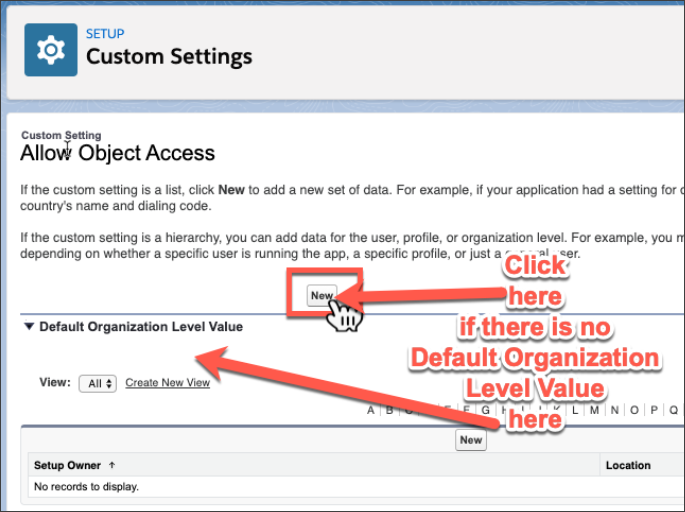Click the sort arrow beside Setup Owner
The height and width of the screenshot is (512, 685).
[111, 465]
